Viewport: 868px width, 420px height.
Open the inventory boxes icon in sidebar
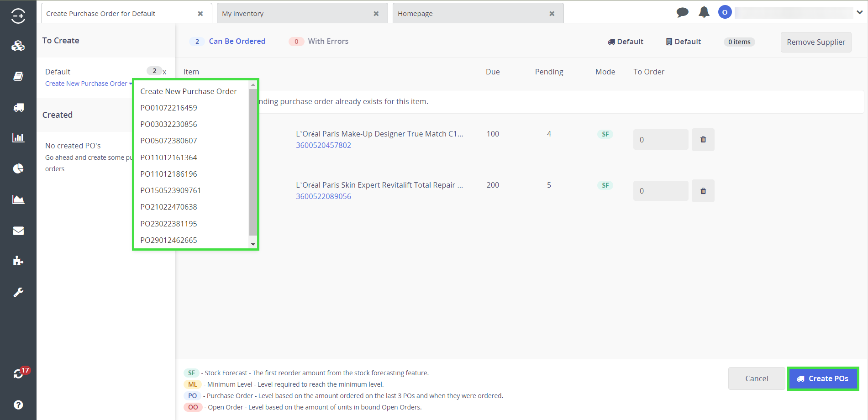(x=18, y=46)
